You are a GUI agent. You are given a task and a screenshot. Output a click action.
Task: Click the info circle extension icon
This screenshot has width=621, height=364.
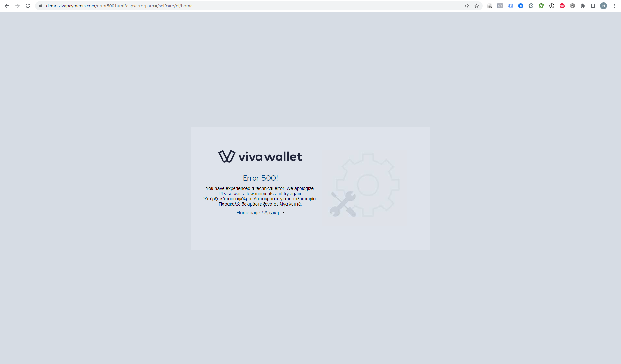(551, 6)
